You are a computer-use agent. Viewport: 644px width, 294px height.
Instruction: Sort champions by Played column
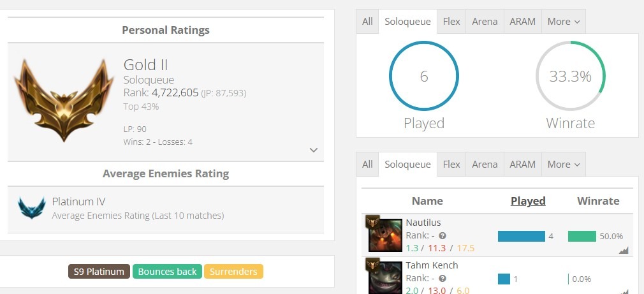click(528, 201)
